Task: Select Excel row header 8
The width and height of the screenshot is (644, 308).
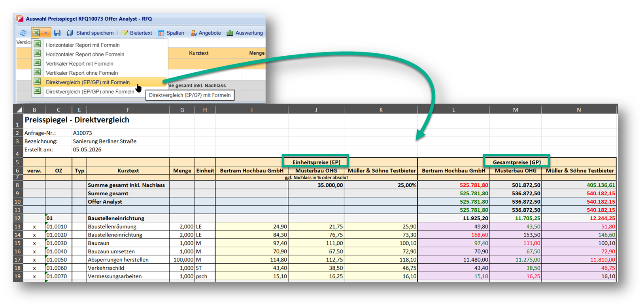Action: [18, 185]
